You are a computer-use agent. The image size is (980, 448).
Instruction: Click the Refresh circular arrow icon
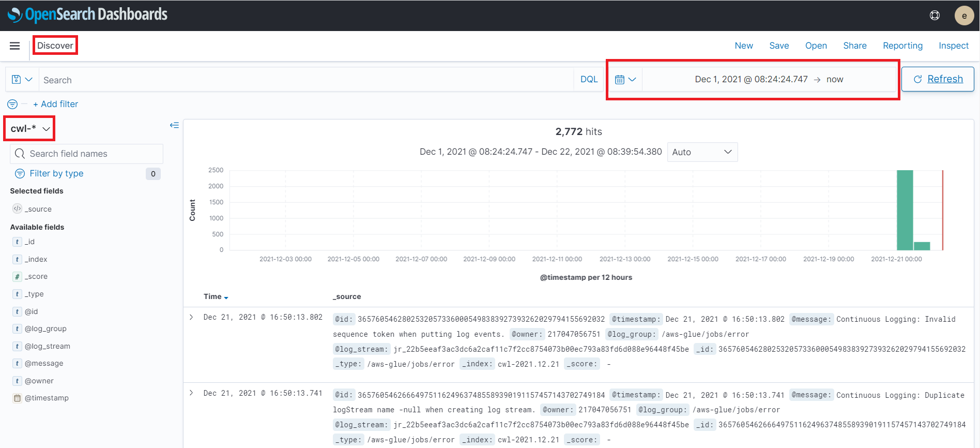coord(918,79)
